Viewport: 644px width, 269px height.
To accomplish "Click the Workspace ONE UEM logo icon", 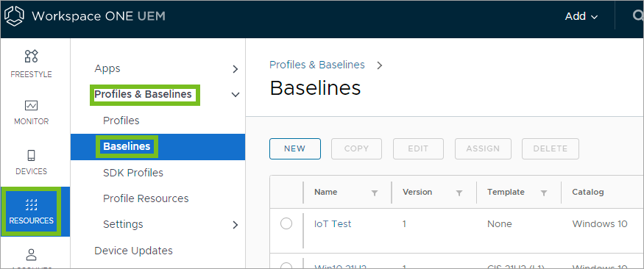I will tap(15, 16).
